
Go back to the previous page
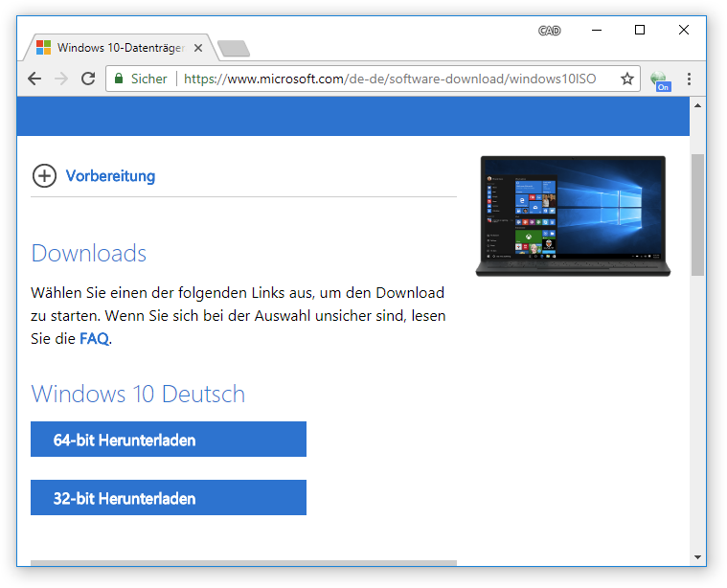pos(34,79)
